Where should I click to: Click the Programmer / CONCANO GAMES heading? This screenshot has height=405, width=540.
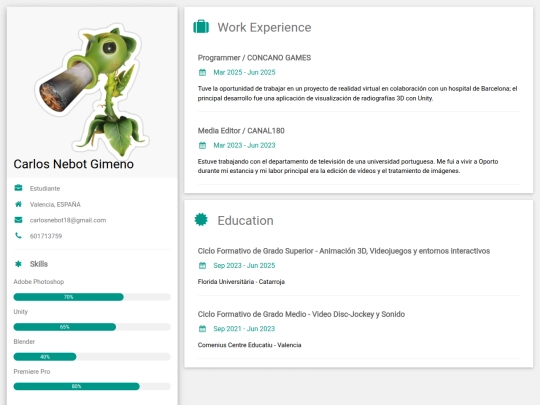point(254,58)
